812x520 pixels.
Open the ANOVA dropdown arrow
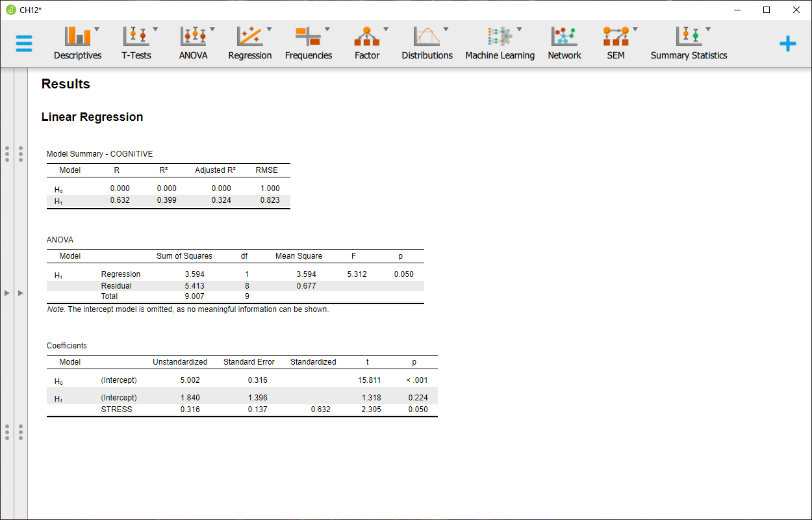pos(212,29)
